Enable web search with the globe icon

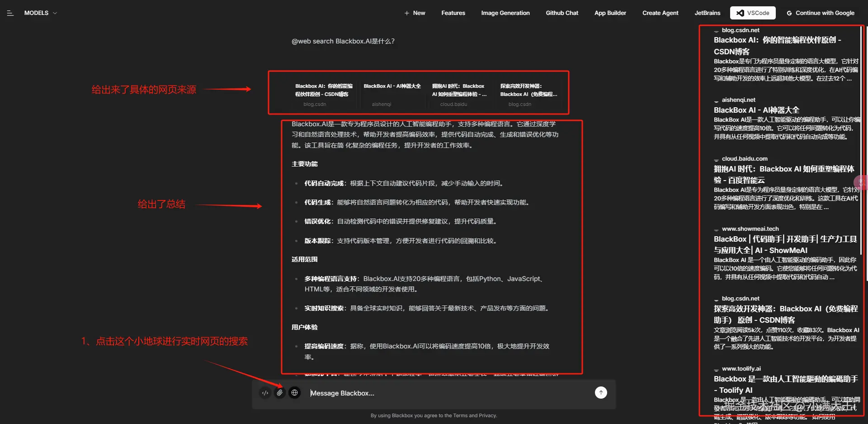click(294, 393)
